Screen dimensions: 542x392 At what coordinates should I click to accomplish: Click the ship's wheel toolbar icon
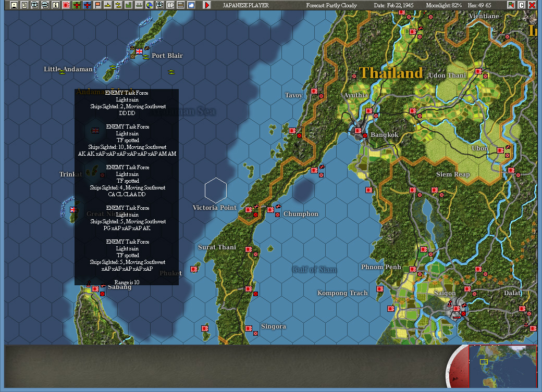[x=159, y=5]
